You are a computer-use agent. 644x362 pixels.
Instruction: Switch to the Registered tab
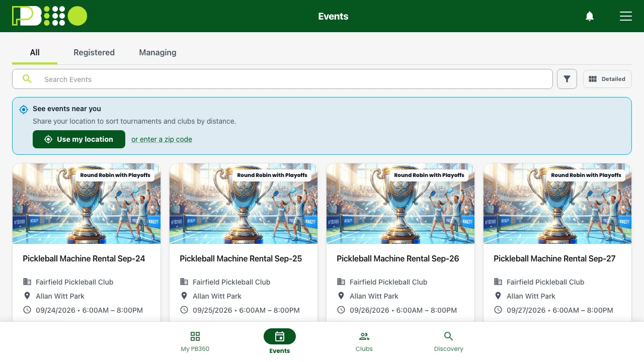94,52
